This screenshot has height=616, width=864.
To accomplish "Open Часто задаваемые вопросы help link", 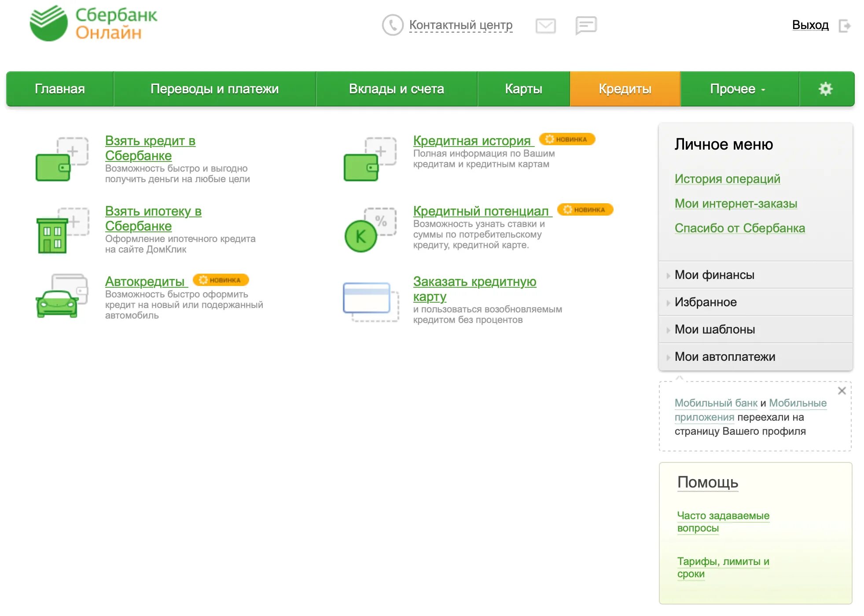I will pyautogui.click(x=723, y=522).
